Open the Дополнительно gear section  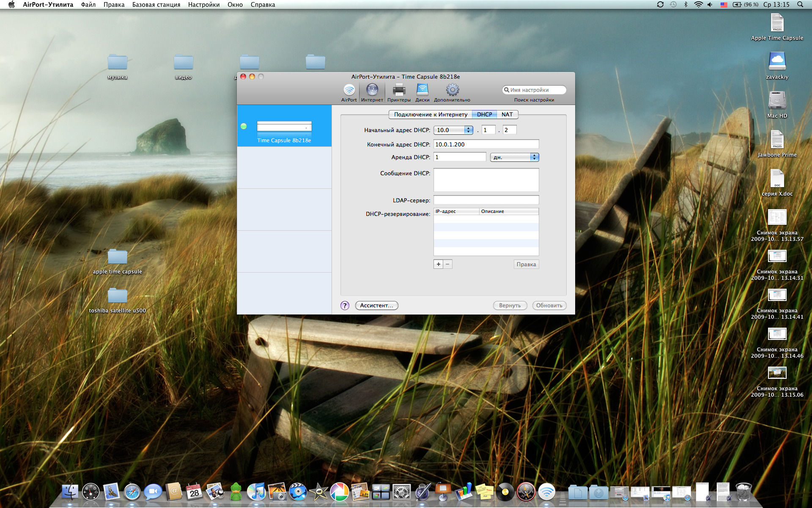click(x=452, y=93)
